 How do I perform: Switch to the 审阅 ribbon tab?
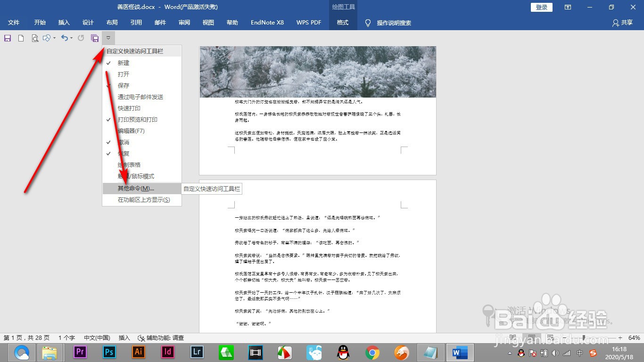(x=184, y=22)
